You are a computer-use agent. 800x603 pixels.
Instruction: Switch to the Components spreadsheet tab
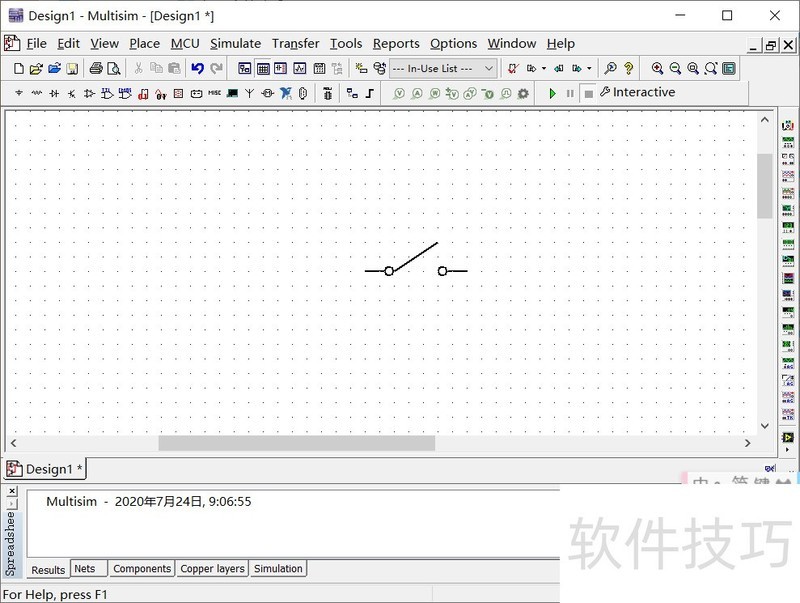pyautogui.click(x=141, y=569)
